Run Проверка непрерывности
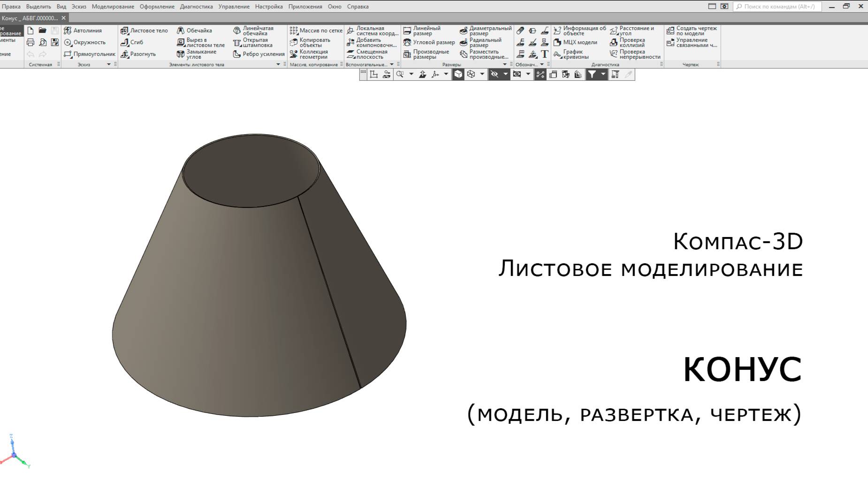 click(635, 54)
